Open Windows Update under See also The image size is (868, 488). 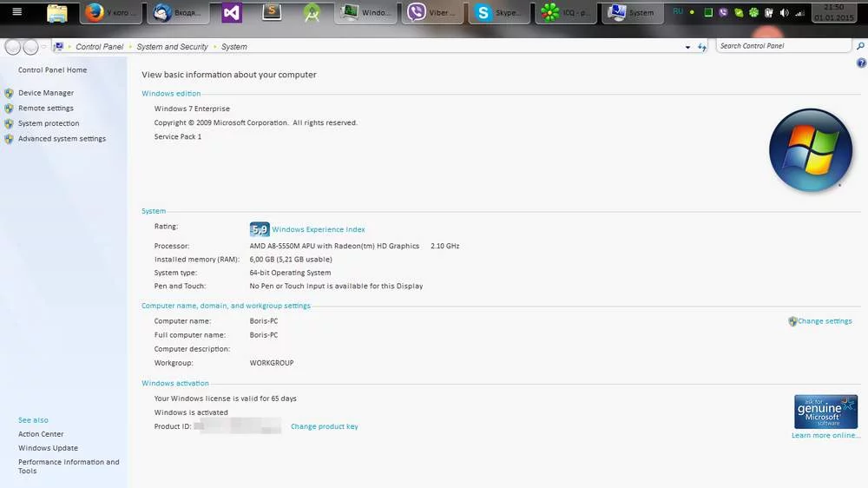48,447
